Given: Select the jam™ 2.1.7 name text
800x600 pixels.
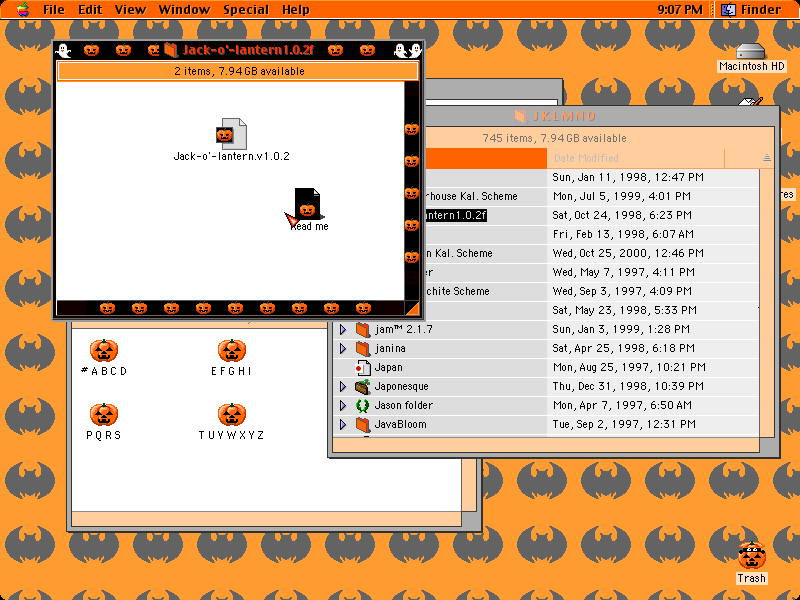Looking at the screenshot, I should [x=404, y=330].
